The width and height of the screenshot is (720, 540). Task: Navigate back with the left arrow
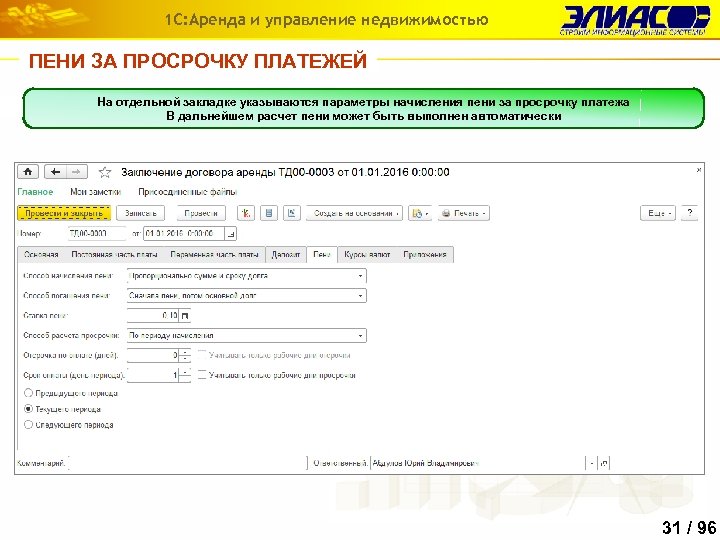point(55,172)
